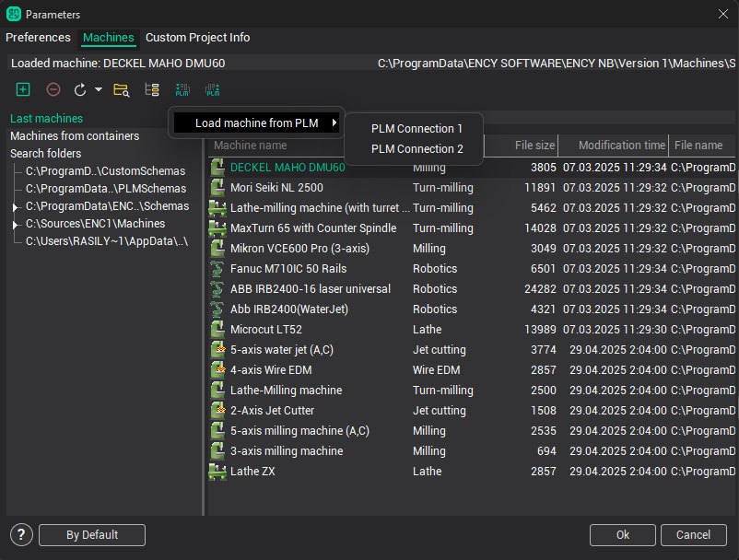The image size is (739, 560).
Task: Click the refresh machine list icon
Action: click(x=80, y=89)
